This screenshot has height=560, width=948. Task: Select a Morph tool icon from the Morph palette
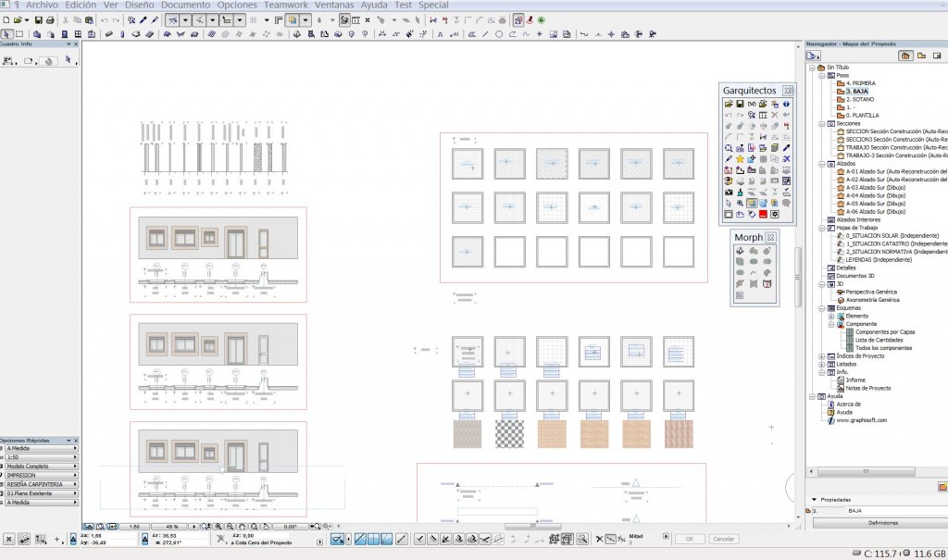741,250
